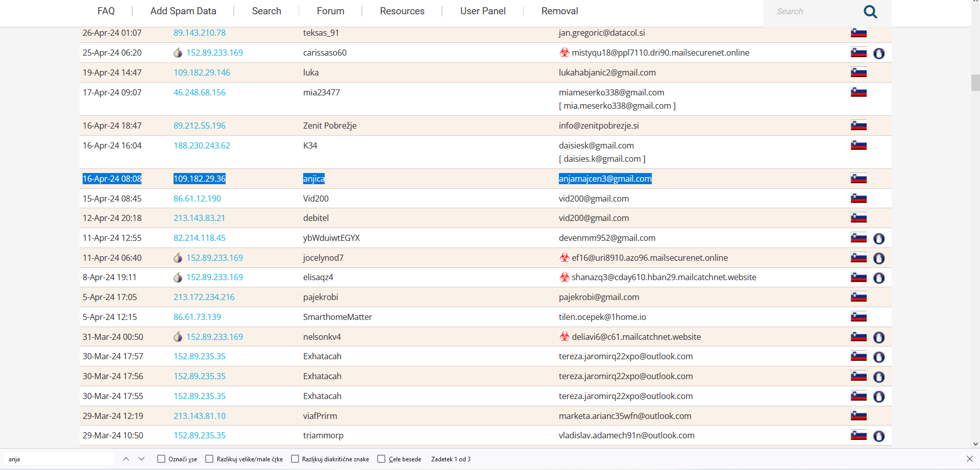This screenshot has width=980, height=470.
Task: Click the Slovenia flag in anjica row
Action: tap(859, 179)
